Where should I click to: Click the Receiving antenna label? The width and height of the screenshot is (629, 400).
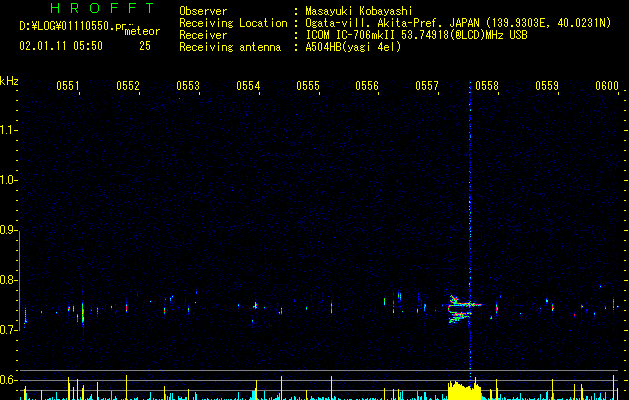[230, 47]
